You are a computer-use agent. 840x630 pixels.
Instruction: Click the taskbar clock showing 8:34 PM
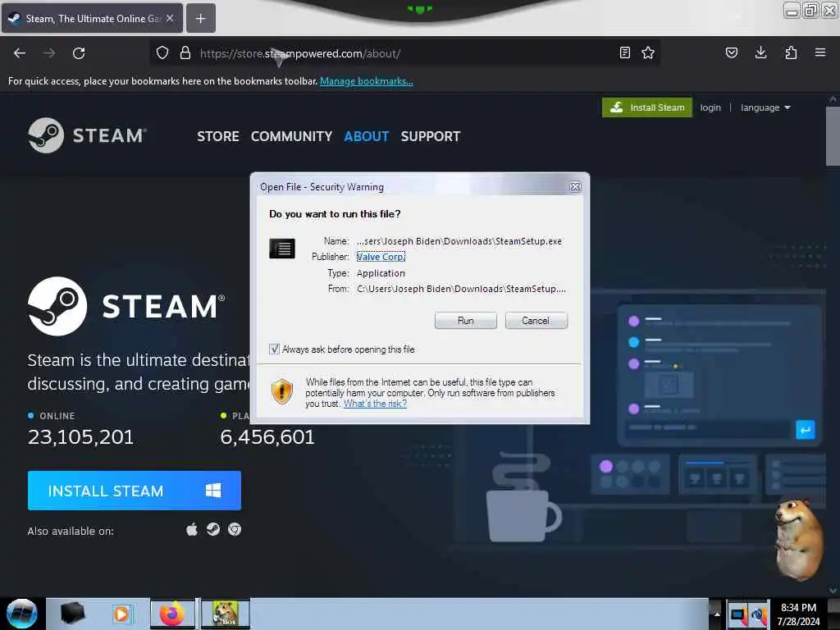[x=798, y=614]
